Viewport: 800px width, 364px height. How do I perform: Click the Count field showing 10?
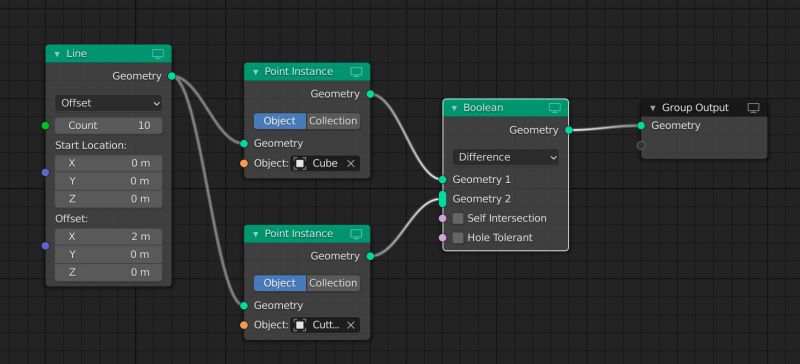(109, 126)
